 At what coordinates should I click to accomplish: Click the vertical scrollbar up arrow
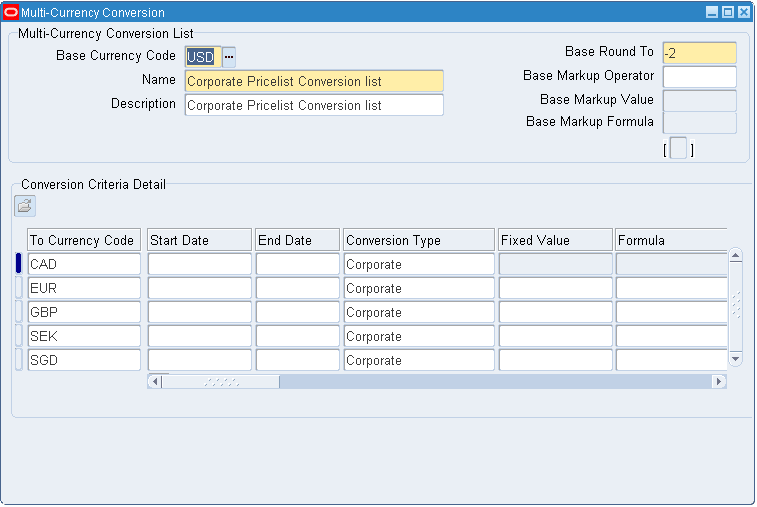(735, 255)
